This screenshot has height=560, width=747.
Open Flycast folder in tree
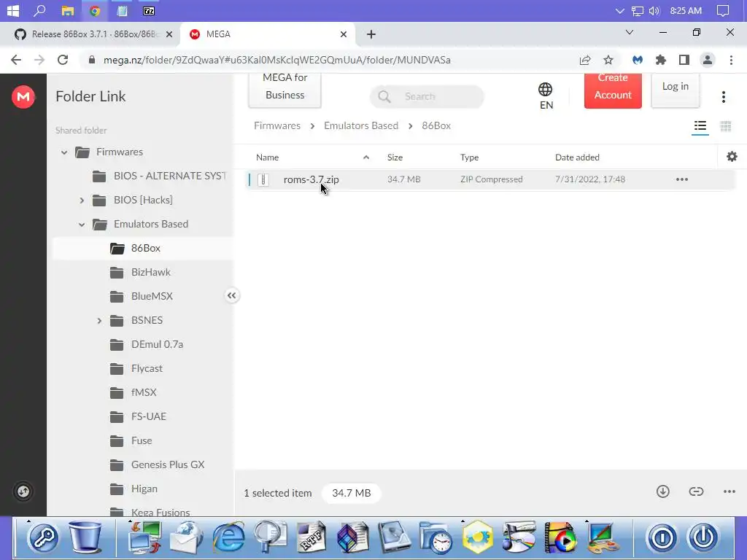click(x=147, y=368)
